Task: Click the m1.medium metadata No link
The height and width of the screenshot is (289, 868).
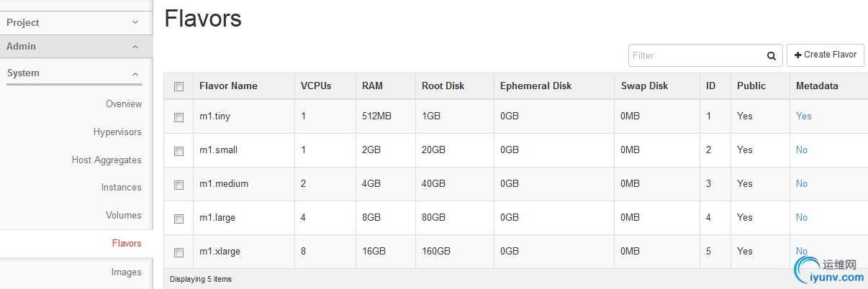Action: click(802, 184)
